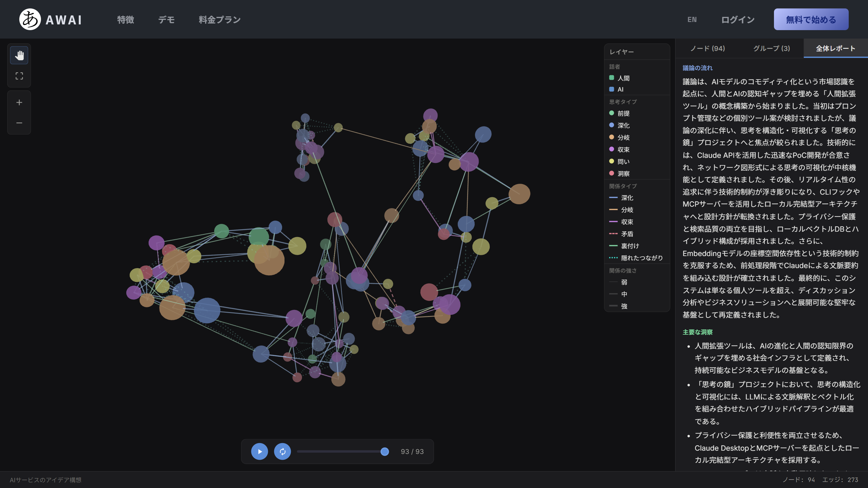The width and height of the screenshot is (868, 488).
Task: Switch language to EN
Action: coord(692,20)
